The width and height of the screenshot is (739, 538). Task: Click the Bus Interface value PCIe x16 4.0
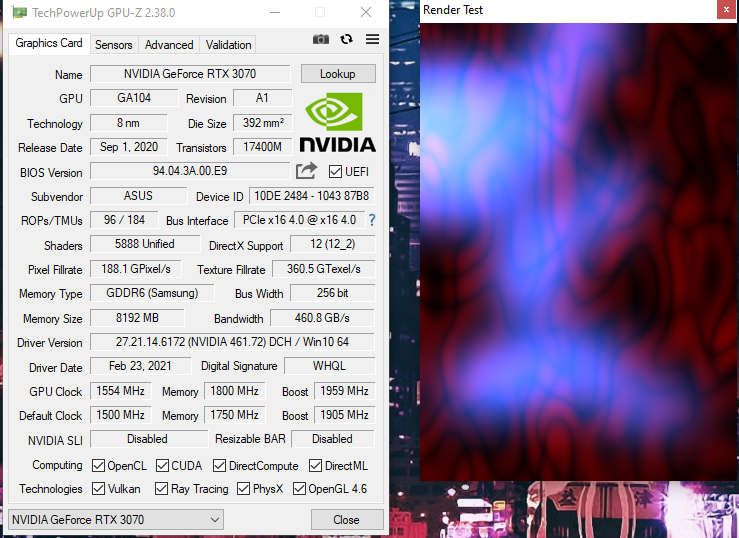299,220
